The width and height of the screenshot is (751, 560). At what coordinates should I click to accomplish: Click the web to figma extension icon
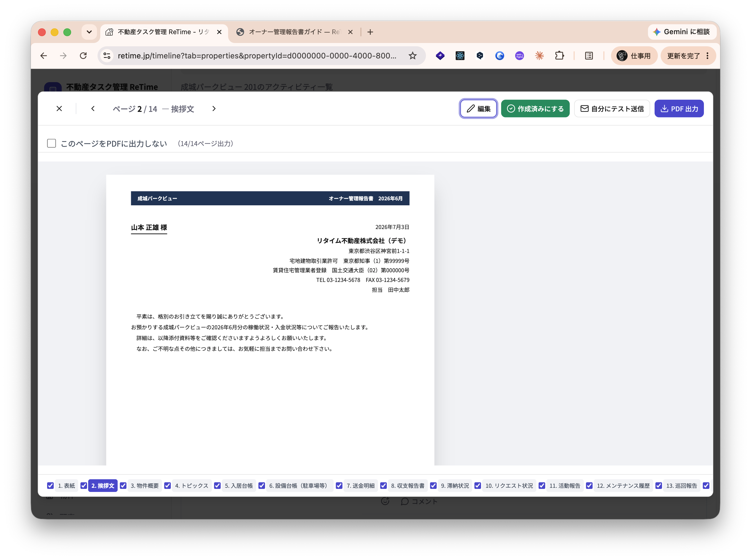519,56
